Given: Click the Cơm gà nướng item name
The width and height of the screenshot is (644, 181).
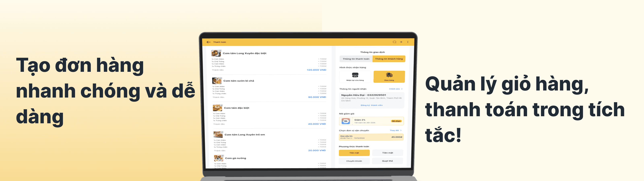Looking at the screenshot, I should click(235, 158).
